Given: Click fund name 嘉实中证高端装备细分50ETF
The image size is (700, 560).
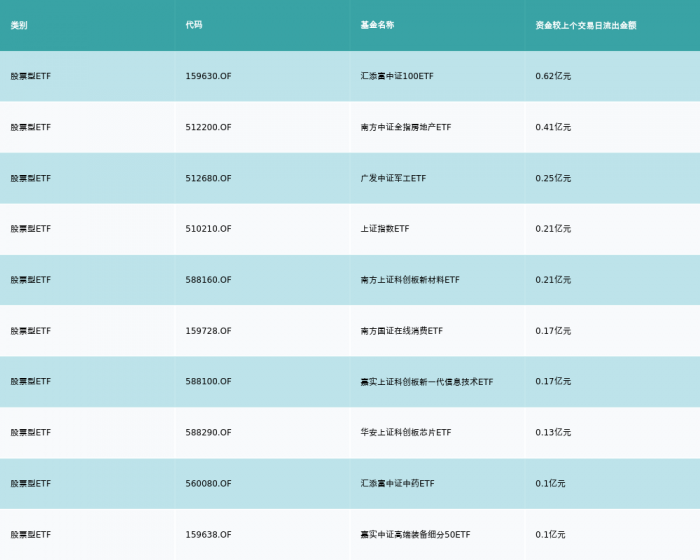Looking at the screenshot, I should 415,535.
